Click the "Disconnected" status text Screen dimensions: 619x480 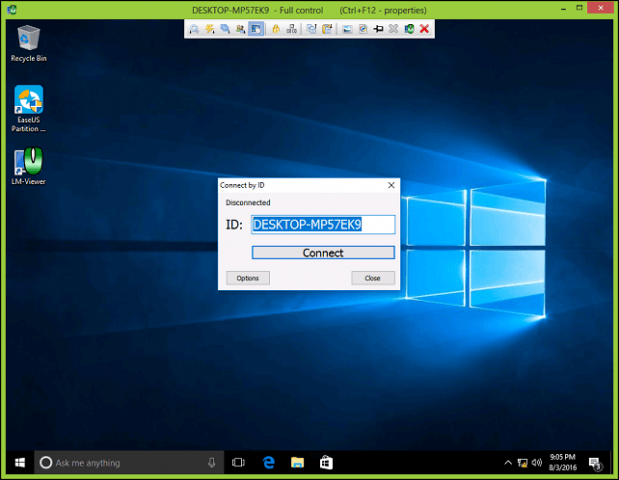[248, 202]
